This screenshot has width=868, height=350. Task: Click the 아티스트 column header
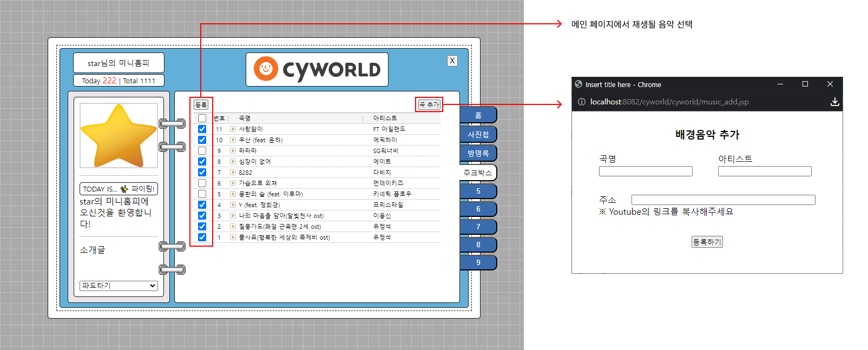coord(385,118)
